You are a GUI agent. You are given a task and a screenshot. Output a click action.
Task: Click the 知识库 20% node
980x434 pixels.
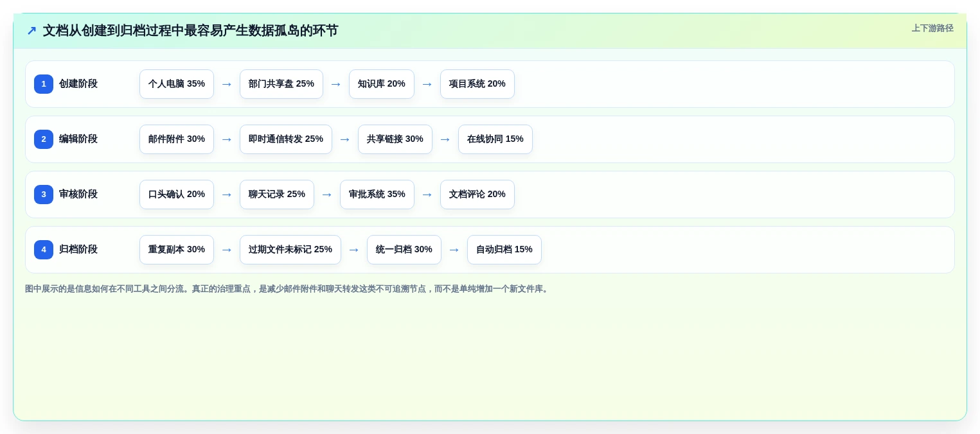[382, 84]
